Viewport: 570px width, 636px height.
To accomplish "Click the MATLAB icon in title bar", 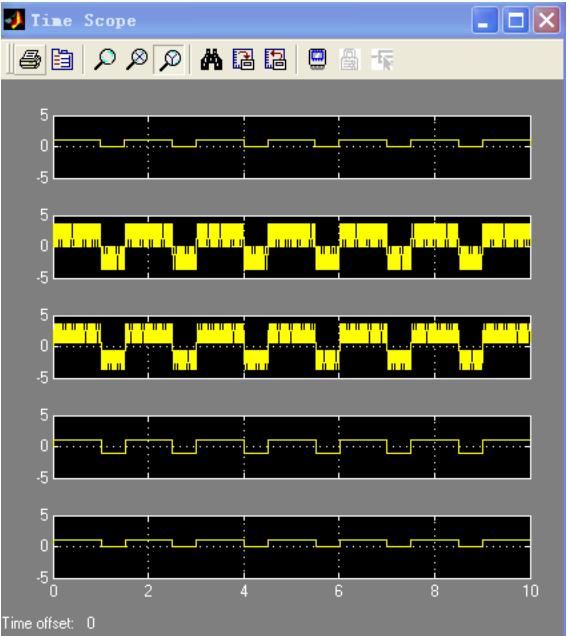I will (x=14, y=19).
